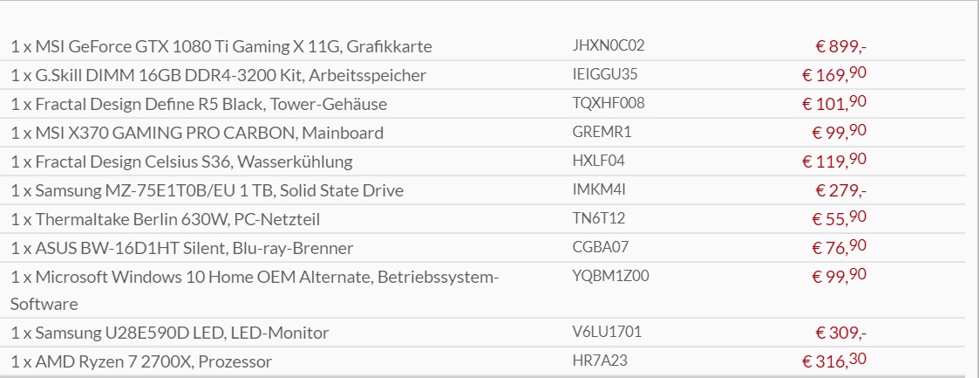Open ASUS BW-16D1HT Silent Blu-ray-Brenner item
The height and width of the screenshot is (378, 980).
pos(182,249)
